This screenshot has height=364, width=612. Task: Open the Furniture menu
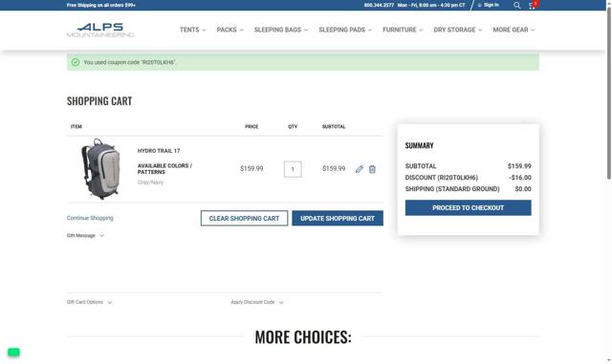pos(403,30)
